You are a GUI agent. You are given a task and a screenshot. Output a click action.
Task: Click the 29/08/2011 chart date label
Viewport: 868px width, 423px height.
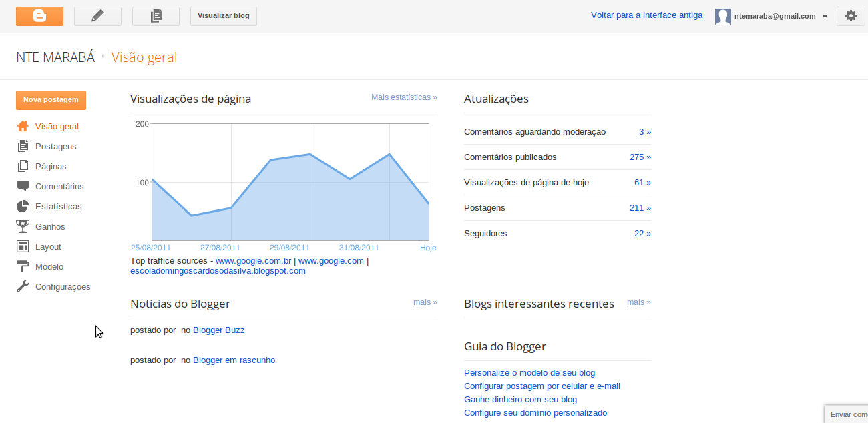(x=289, y=247)
